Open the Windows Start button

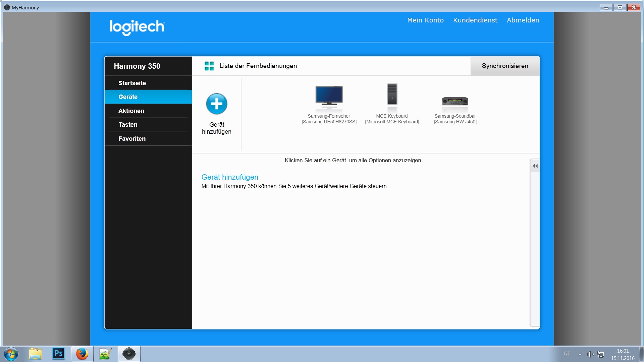point(11,354)
